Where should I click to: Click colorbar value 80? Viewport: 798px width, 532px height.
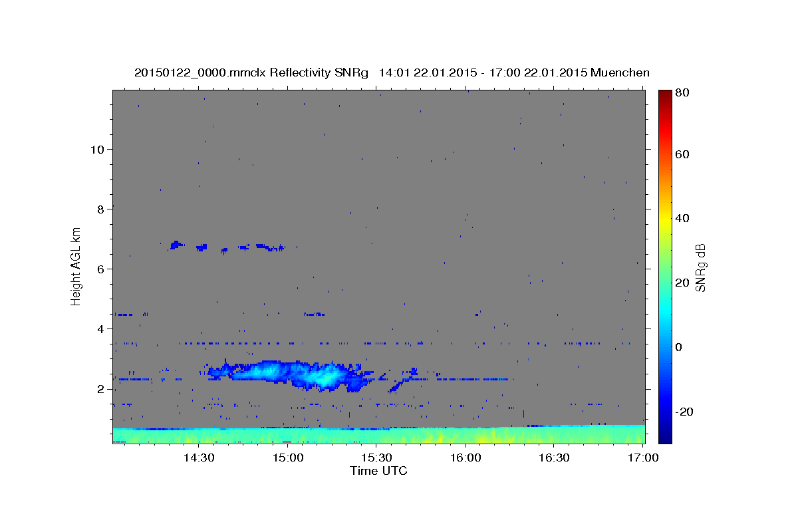coord(682,93)
